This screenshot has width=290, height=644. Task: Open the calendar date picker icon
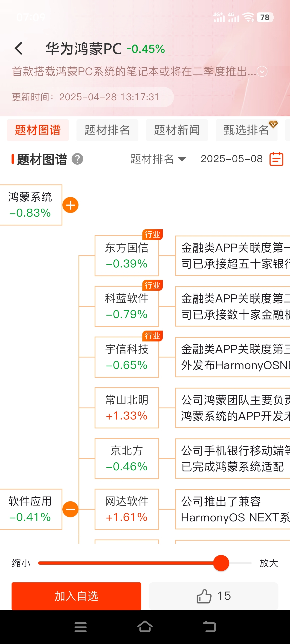tap(276, 159)
